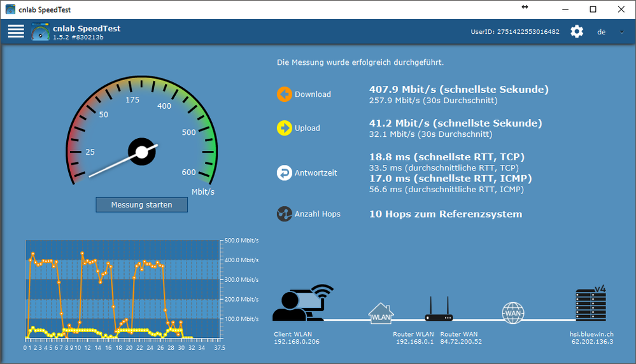This screenshot has height=364, width=636.
Task: Select '10 Hops zum Referenzsystem' text
Action: [x=446, y=214]
